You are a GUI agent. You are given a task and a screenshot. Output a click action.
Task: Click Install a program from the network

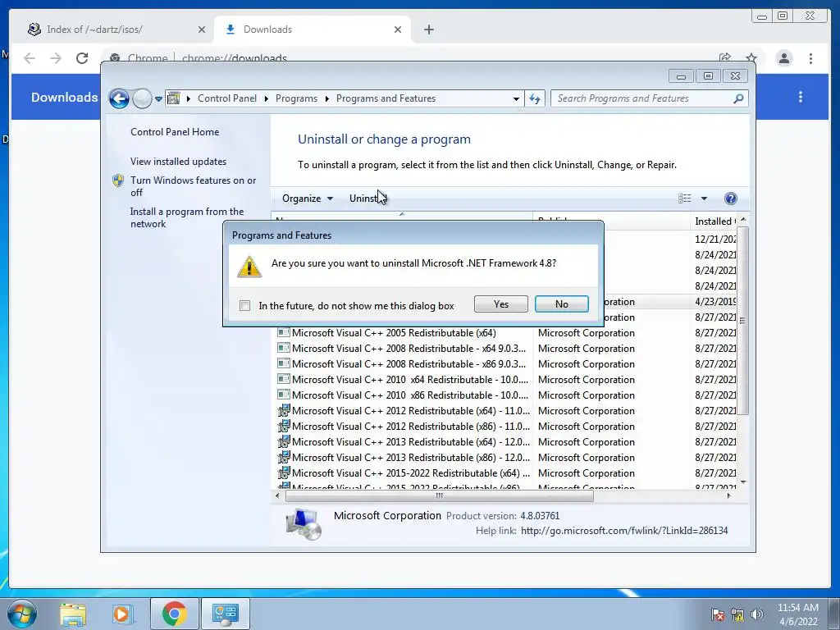point(187,217)
